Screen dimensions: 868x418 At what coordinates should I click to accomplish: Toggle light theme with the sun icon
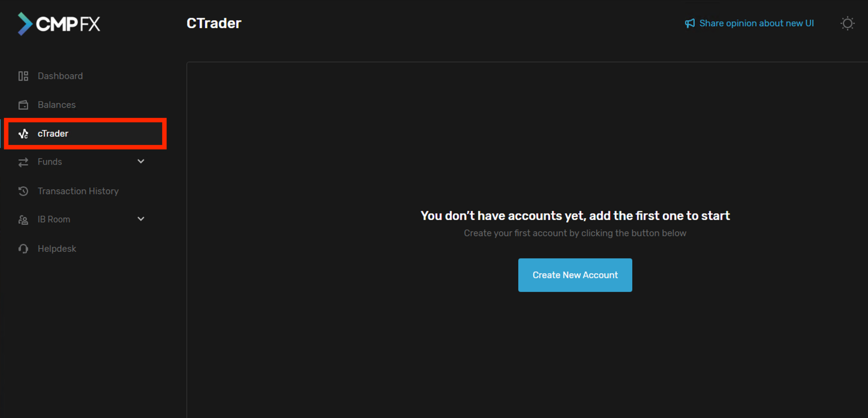pyautogui.click(x=847, y=24)
